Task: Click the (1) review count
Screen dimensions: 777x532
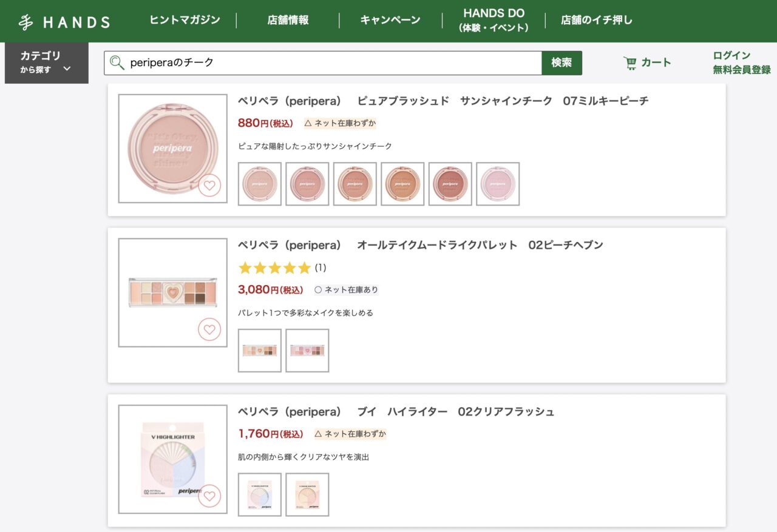Action: pyautogui.click(x=321, y=268)
